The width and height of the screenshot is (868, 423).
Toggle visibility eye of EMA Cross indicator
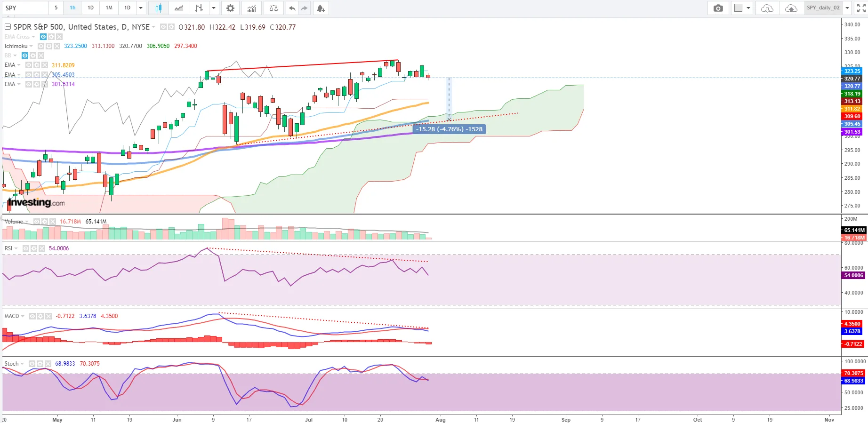tap(43, 37)
